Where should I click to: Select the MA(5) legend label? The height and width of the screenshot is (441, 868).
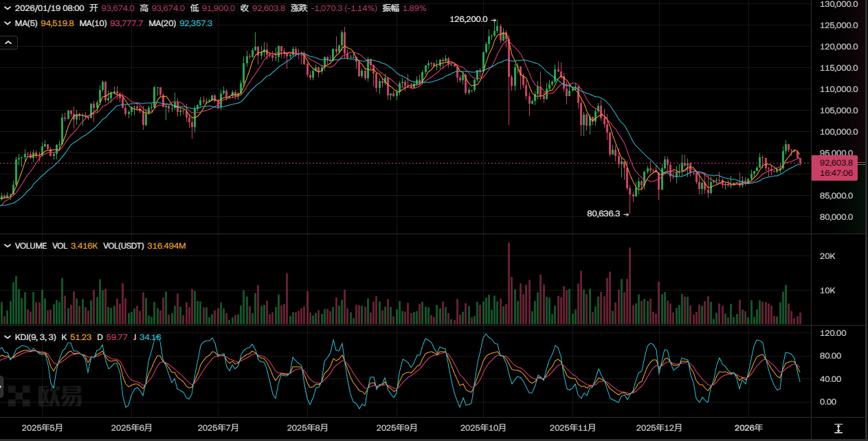pyautogui.click(x=26, y=23)
